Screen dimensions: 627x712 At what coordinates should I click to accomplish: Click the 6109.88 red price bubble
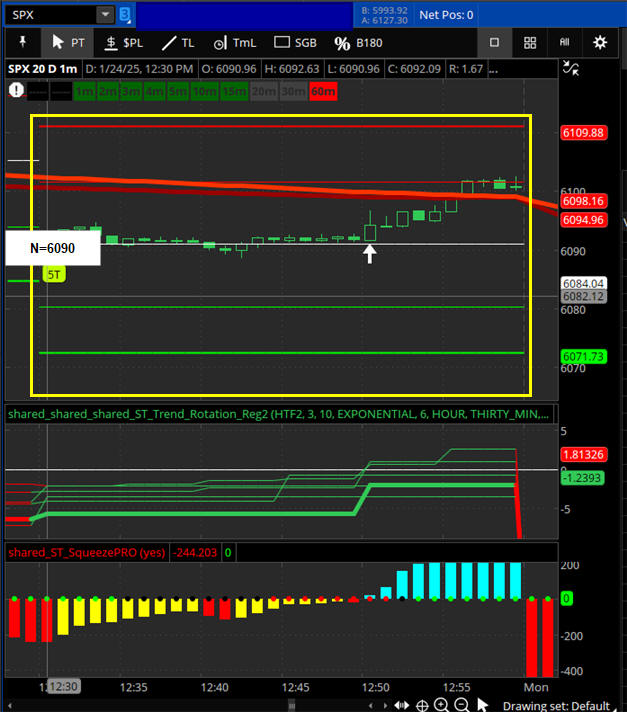tap(583, 133)
